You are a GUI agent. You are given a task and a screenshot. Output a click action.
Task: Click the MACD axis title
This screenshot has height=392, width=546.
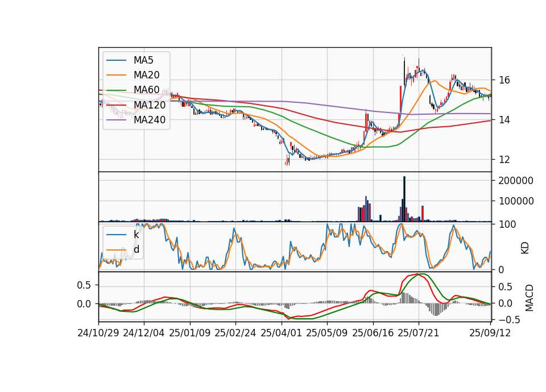tap(530, 298)
